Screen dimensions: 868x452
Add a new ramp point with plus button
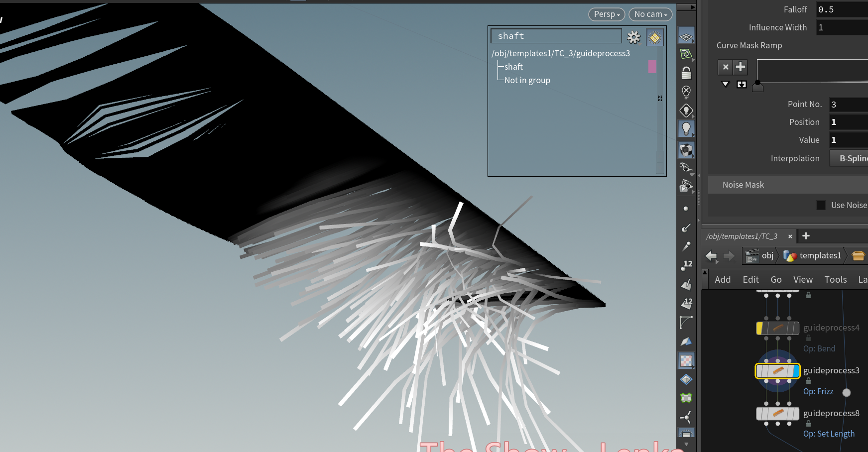point(741,67)
